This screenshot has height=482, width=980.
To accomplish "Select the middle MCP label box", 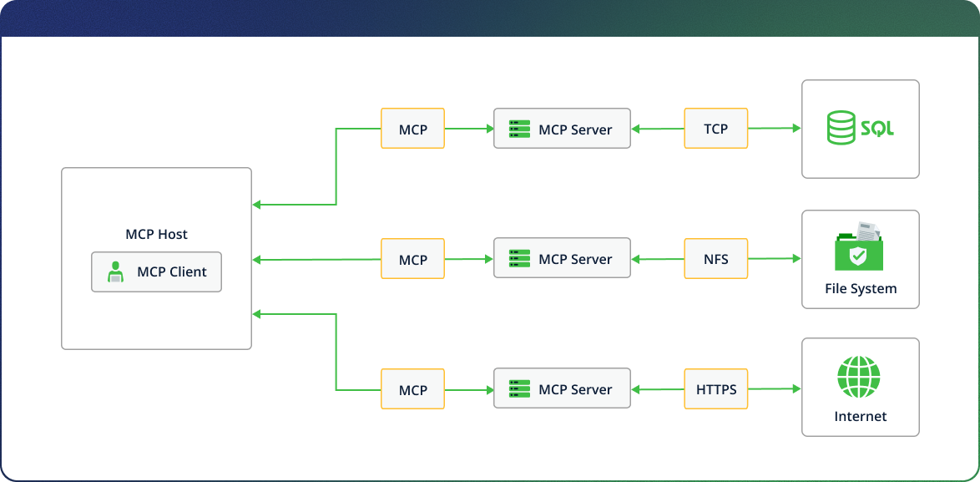I will [x=412, y=258].
